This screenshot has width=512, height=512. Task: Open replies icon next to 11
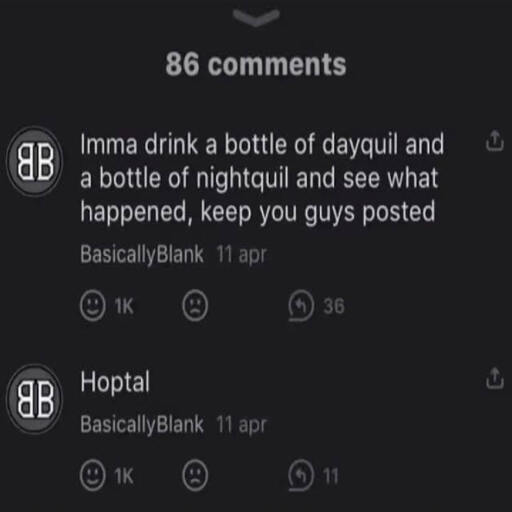[301, 476]
